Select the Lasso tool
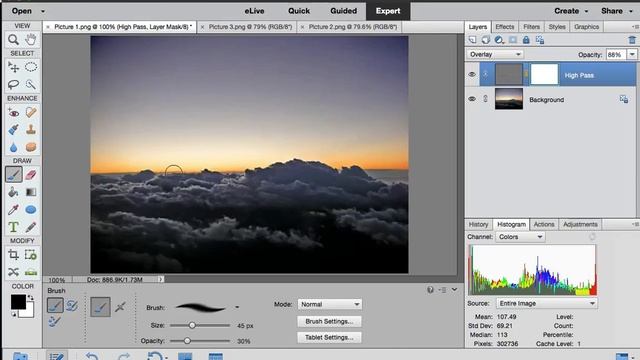640x360 pixels. [13, 84]
